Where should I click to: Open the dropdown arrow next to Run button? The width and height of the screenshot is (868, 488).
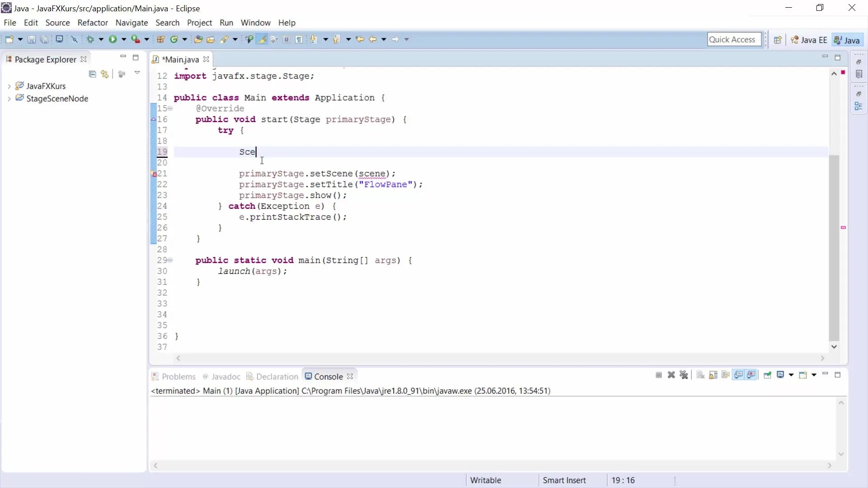point(123,39)
